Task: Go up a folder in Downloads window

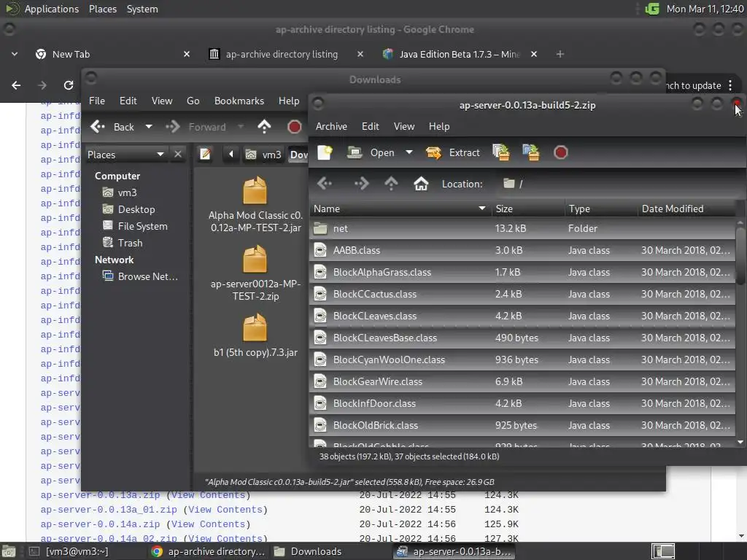Action: (264, 127)
